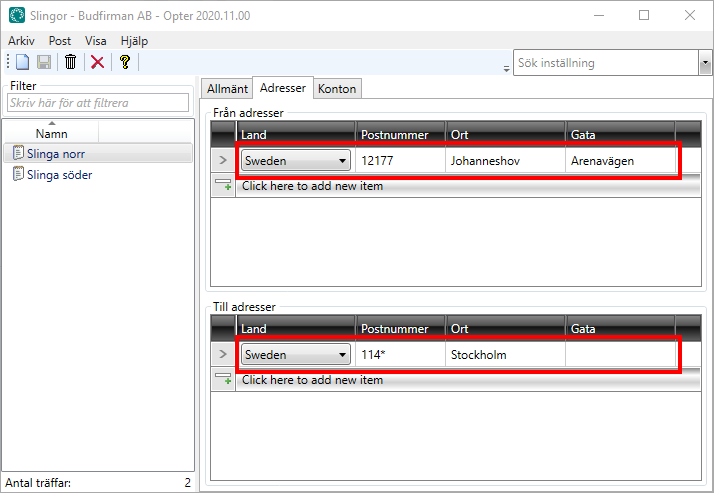This screenshot has height=493, width=714.
Task: Click the red X cancel icon
Action: pos(97,62)
